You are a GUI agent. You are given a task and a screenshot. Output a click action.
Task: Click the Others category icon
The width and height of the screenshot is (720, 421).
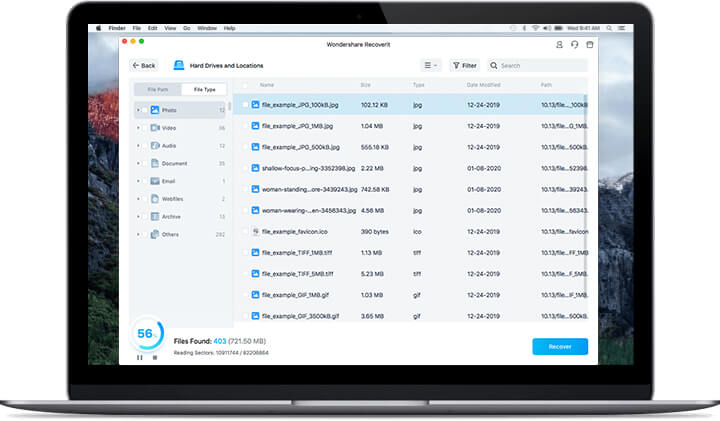point(155,234)
